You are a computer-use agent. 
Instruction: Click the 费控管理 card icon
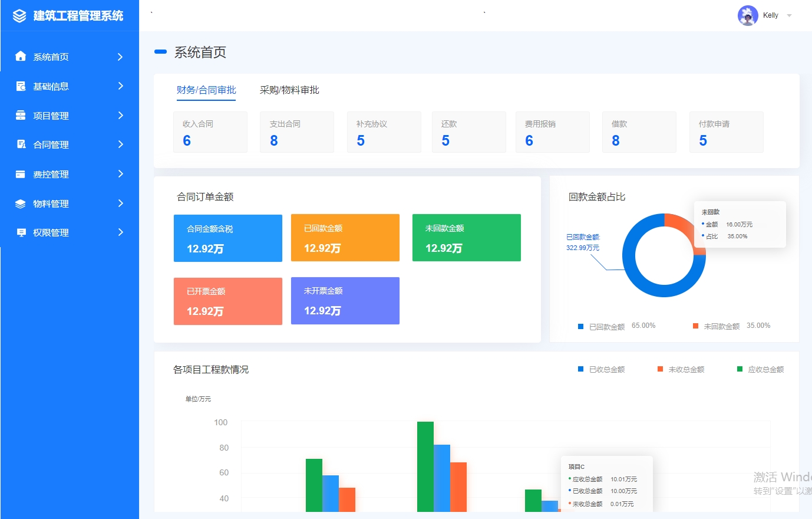(x=21, y=174)
